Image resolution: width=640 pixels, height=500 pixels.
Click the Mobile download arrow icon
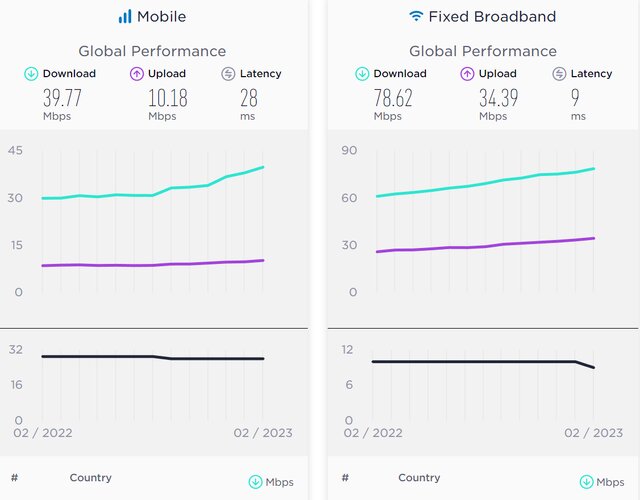pos(31,73)
